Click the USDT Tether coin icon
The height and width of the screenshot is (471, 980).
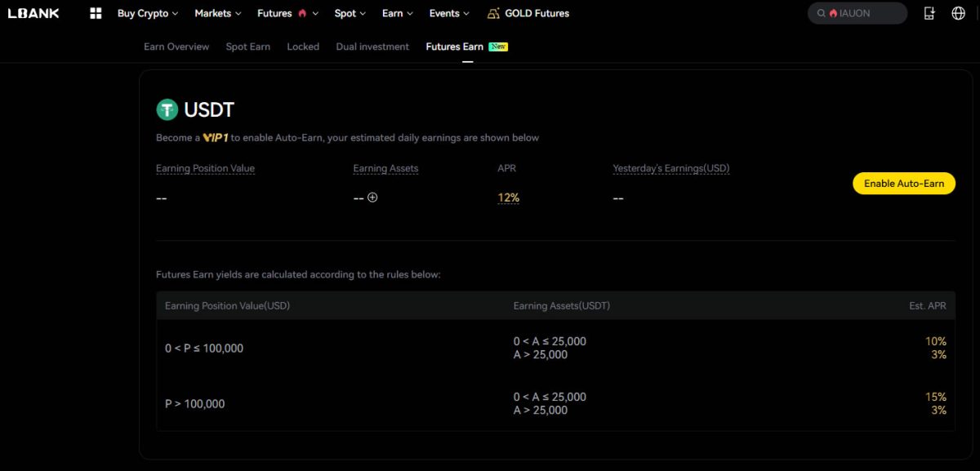(167, 109)
